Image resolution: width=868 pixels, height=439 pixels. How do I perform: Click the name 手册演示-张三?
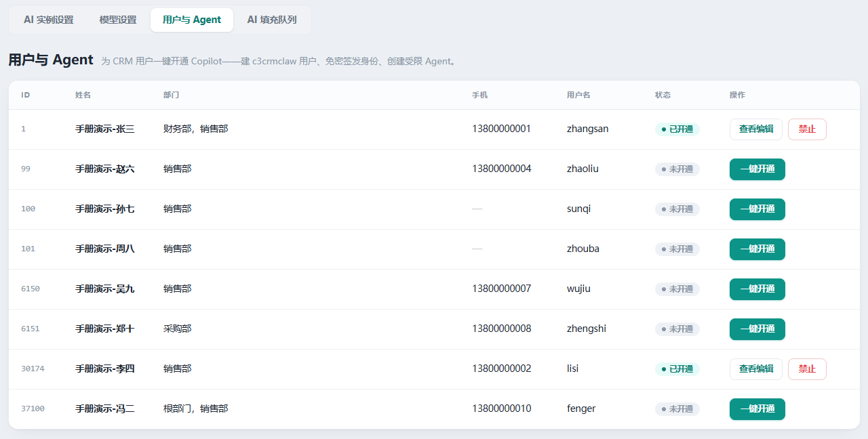(x=105, y=129)
